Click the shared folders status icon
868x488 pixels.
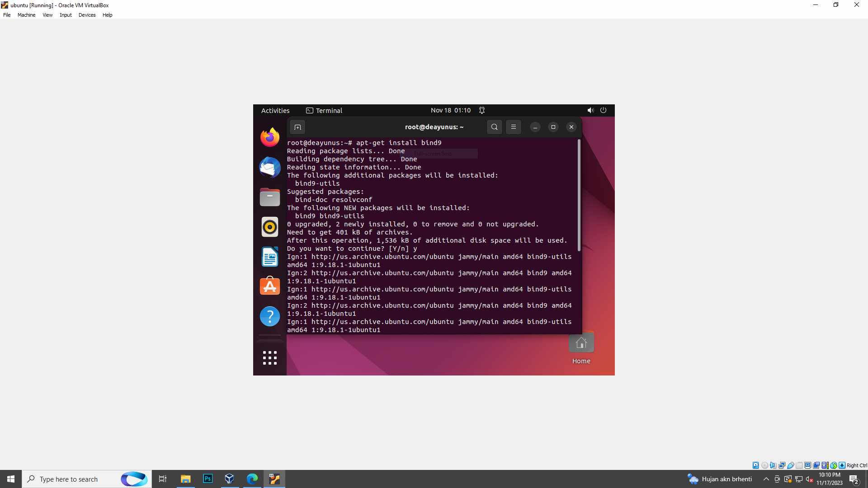tap(799, 465)
